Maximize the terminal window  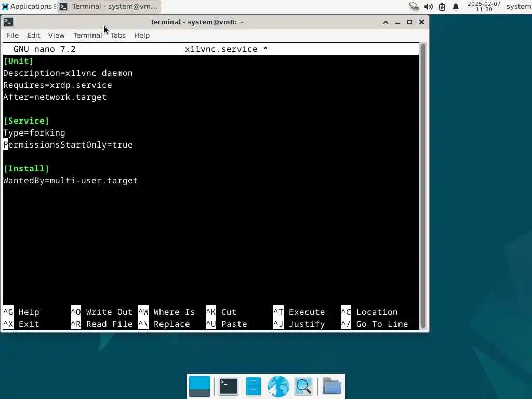[x=409, y=22]
